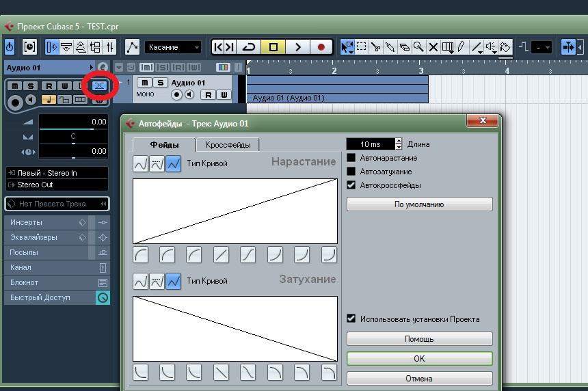Open the snap type dropdown next to step icon
The height and width of the screenshot is (391, 588).
tap(542, 47)
